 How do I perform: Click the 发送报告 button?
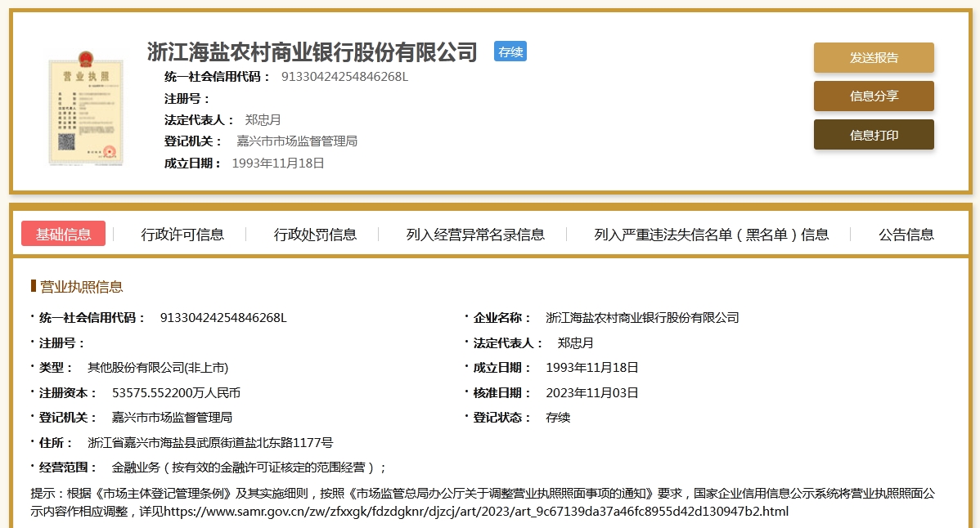click(x=874, y=57)
